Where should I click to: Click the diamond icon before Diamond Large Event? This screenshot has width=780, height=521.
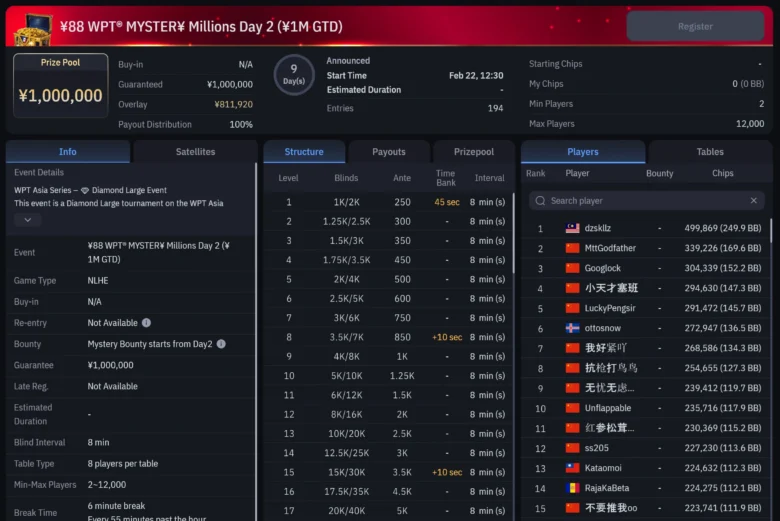85,190
